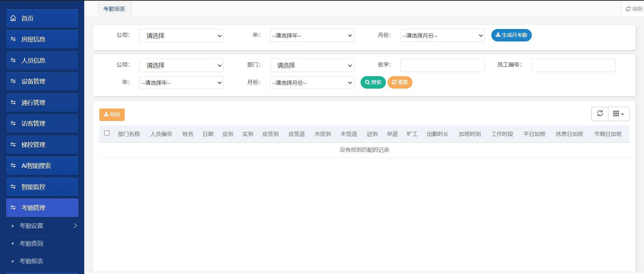
Task: Open the 梯控管理 menu
Action: [x=42, y=145]
